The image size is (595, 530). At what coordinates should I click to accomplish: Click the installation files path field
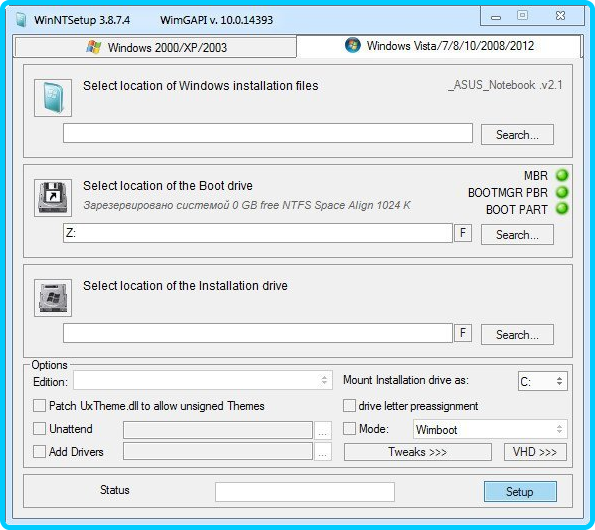268,133
